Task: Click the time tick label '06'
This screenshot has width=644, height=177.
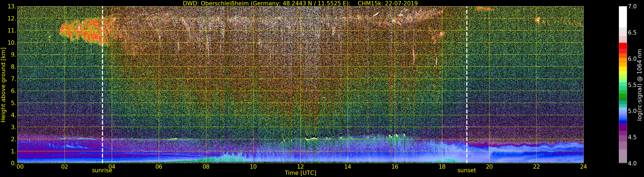Action: point(159,166)
